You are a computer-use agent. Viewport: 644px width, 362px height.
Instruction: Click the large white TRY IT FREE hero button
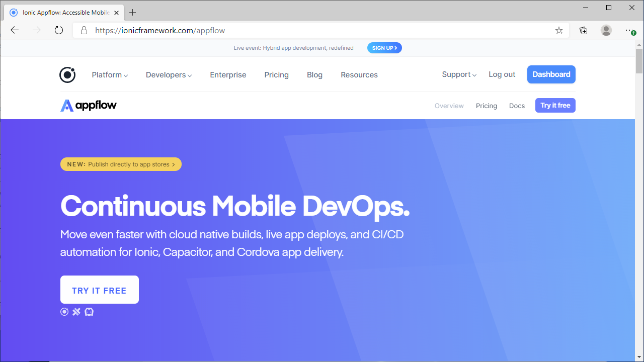100,290
